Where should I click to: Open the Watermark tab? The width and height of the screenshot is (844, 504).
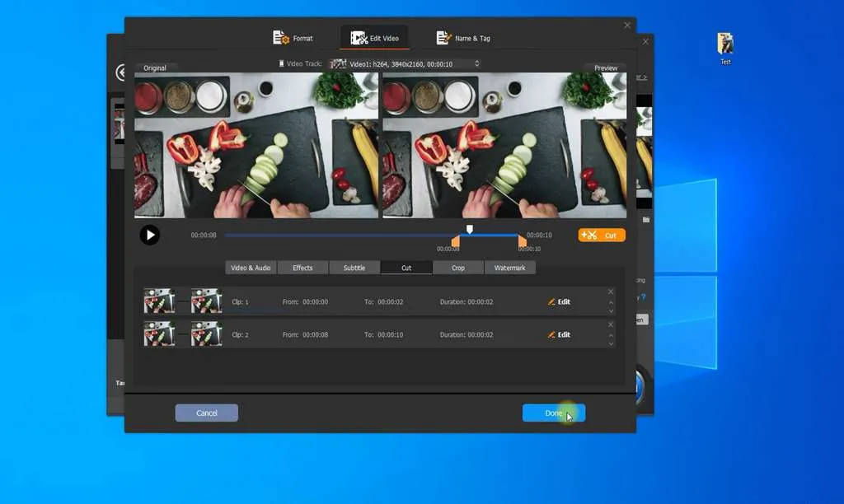510,267
